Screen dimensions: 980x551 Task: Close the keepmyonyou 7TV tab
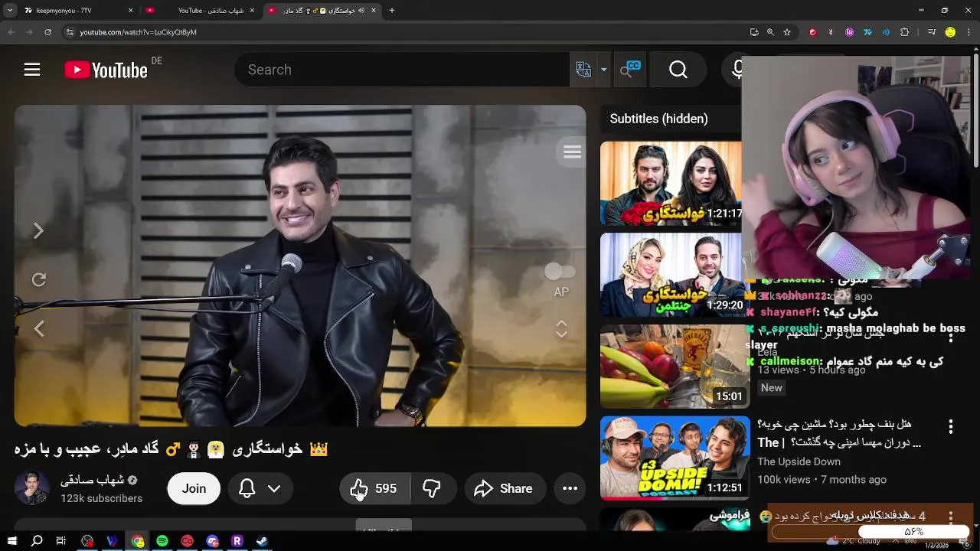[x=131, y=11]
